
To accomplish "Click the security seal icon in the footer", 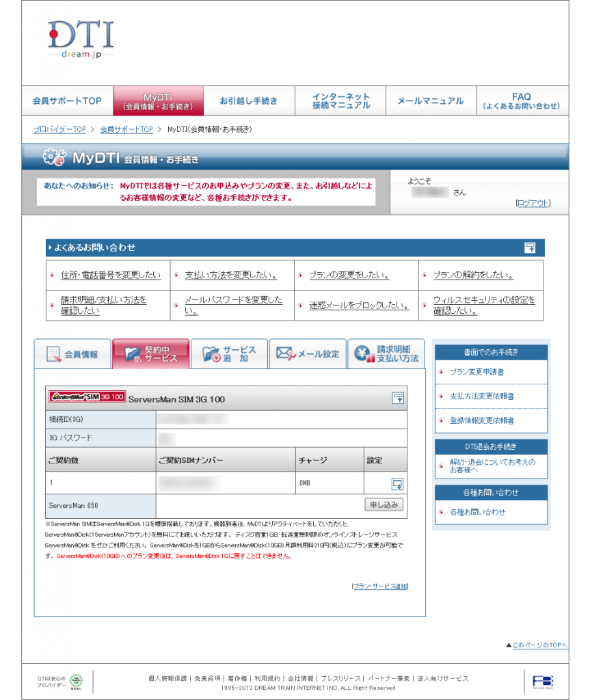I will 77,682.
